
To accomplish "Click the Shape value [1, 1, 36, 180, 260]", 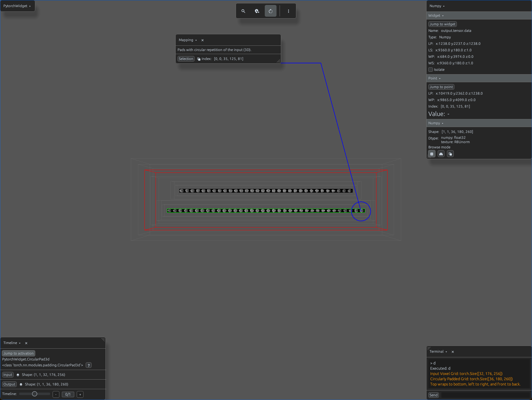I will 457,132.
